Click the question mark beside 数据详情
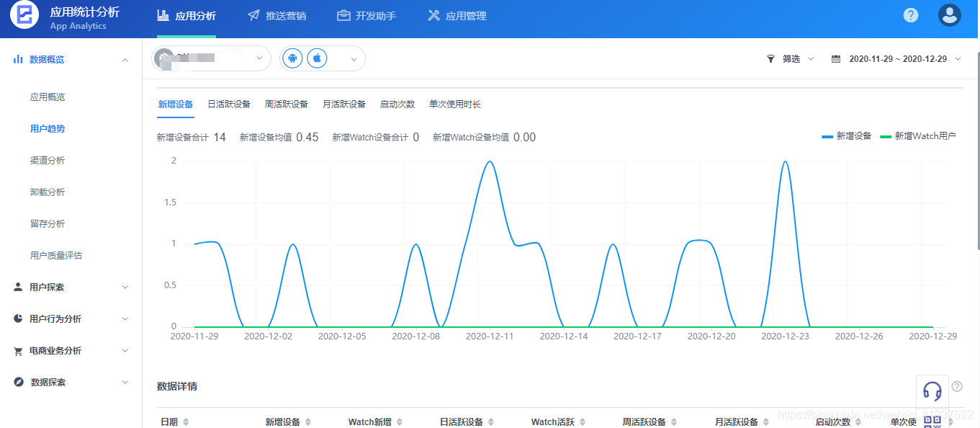980x428 pixels. click(957, 386)
